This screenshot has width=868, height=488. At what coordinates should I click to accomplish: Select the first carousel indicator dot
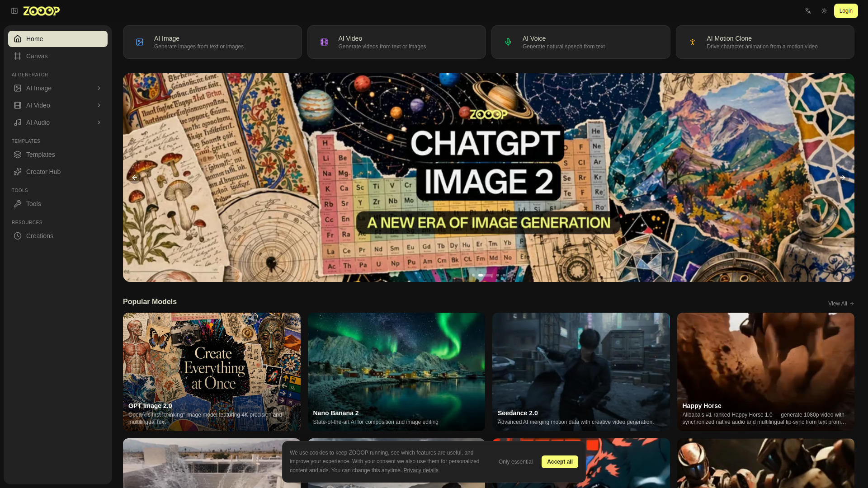pyautogui.click(x=473, y=275)
